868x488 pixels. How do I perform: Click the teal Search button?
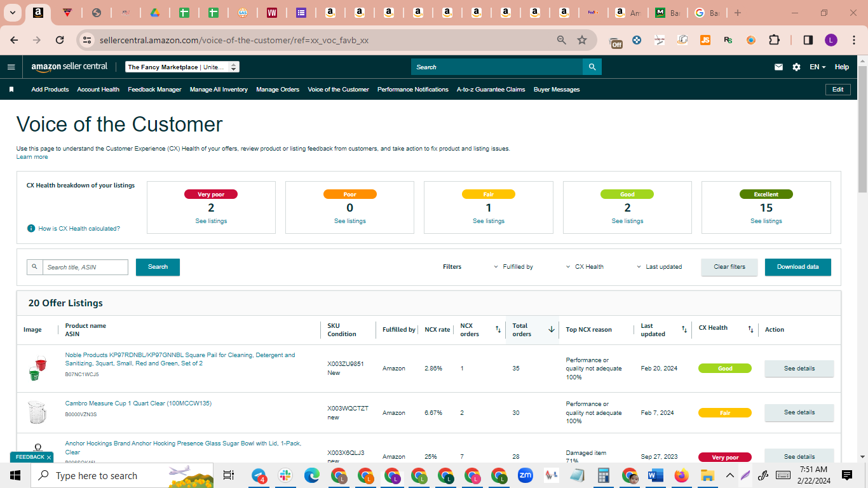[158, 267]
